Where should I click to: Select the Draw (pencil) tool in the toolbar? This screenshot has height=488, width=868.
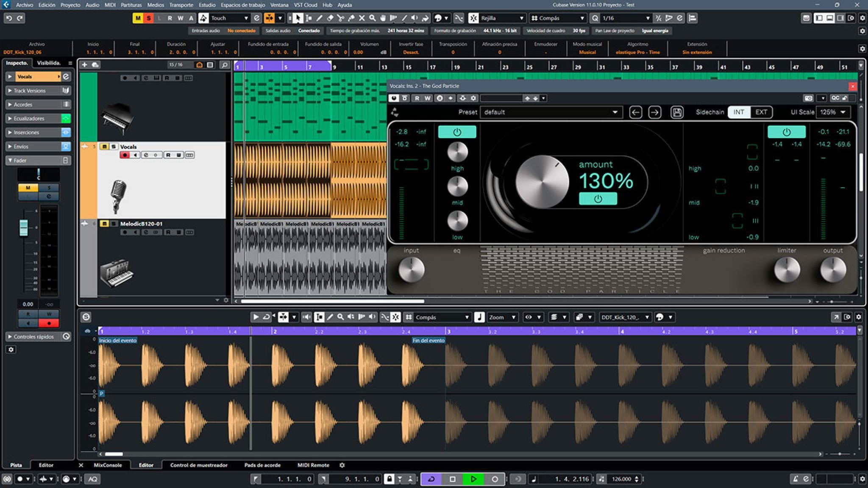(x=319, y=18)
